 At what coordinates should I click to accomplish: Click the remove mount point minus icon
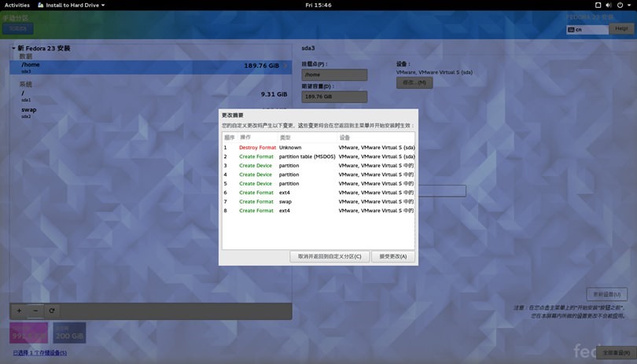click(x=35, y=311)
